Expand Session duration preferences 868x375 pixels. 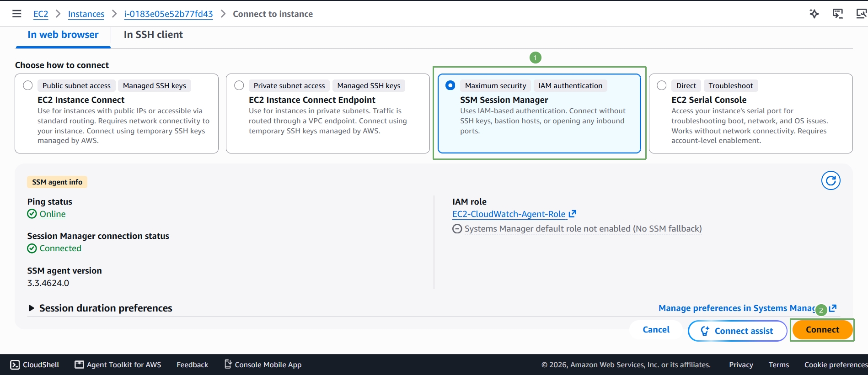pos(100,308)
